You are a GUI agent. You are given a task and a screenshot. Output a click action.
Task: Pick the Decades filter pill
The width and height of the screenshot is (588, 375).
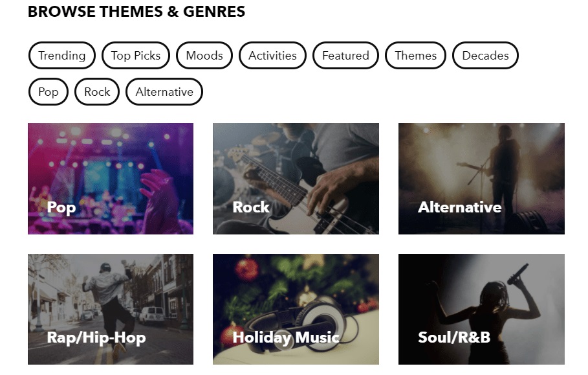click(x=485, y=56)
